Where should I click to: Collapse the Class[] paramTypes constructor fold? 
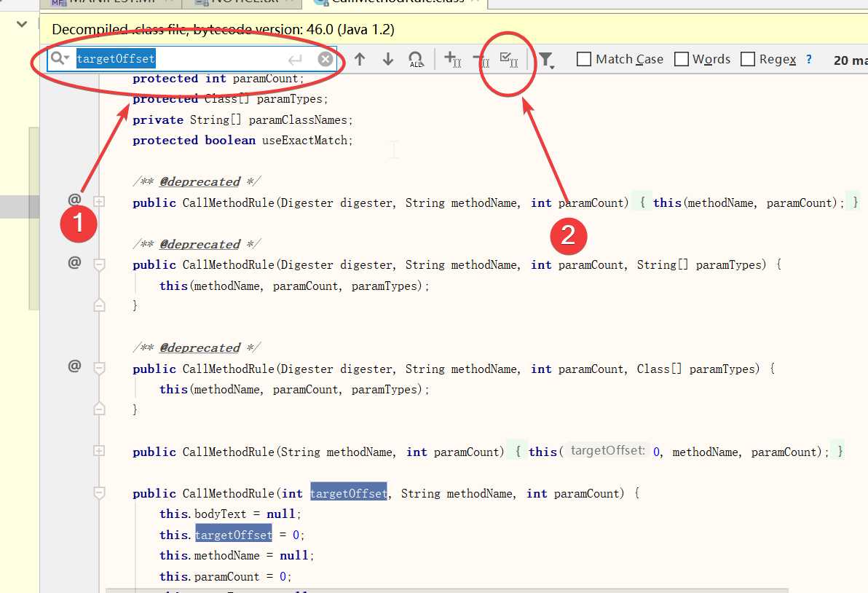click(99, 368)
